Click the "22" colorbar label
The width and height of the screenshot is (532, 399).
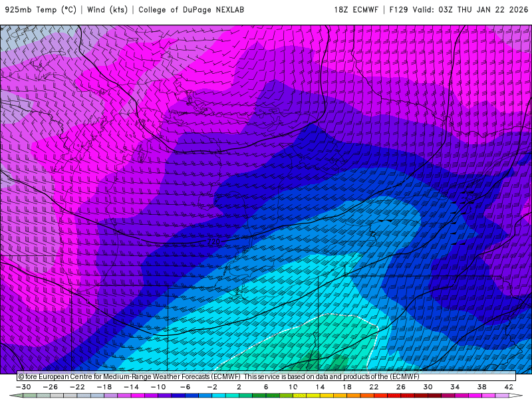click(374, 387)
